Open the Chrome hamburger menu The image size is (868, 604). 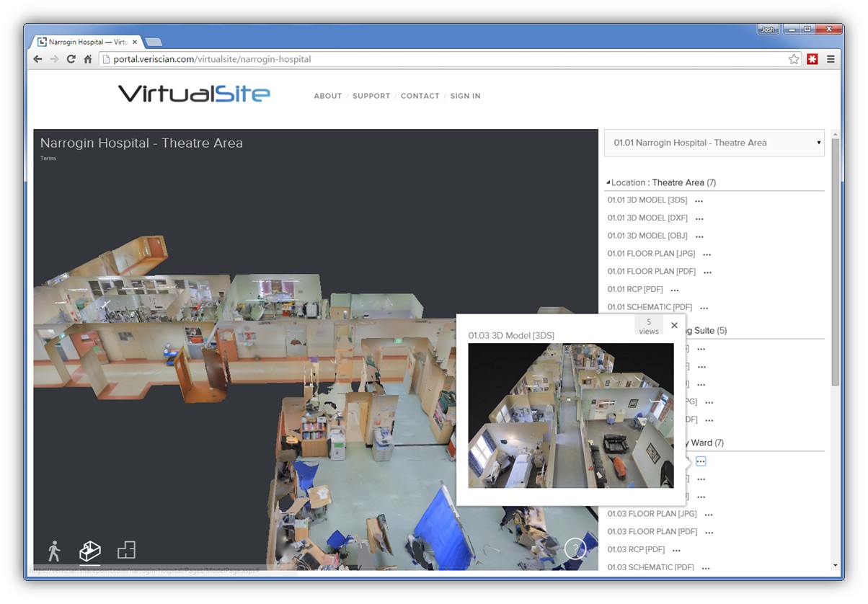(x=831, y=59)
